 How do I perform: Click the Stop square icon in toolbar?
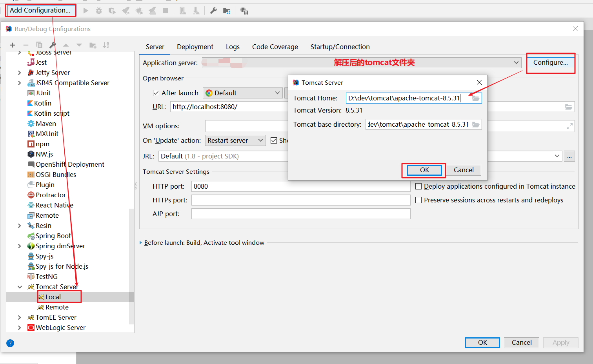166,11
